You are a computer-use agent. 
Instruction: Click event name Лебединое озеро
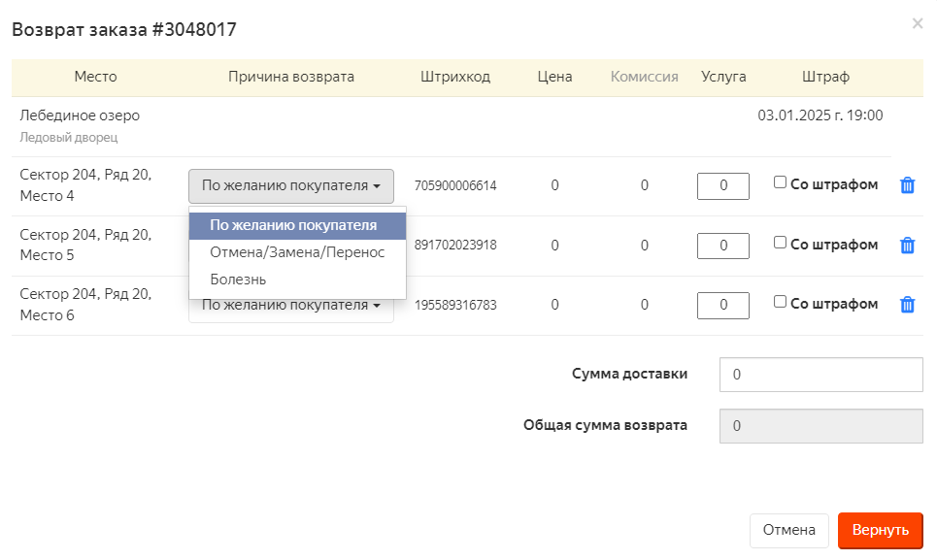[x=80, y=115]
